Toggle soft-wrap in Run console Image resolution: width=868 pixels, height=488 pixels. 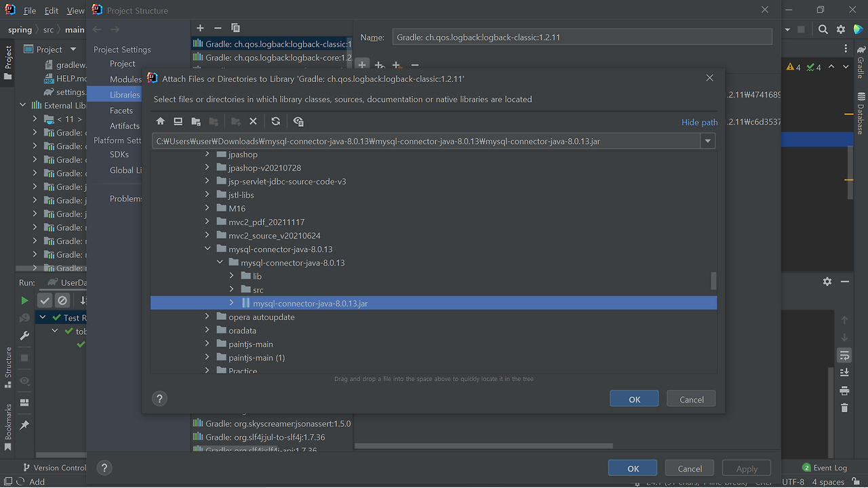coord(844,355)
